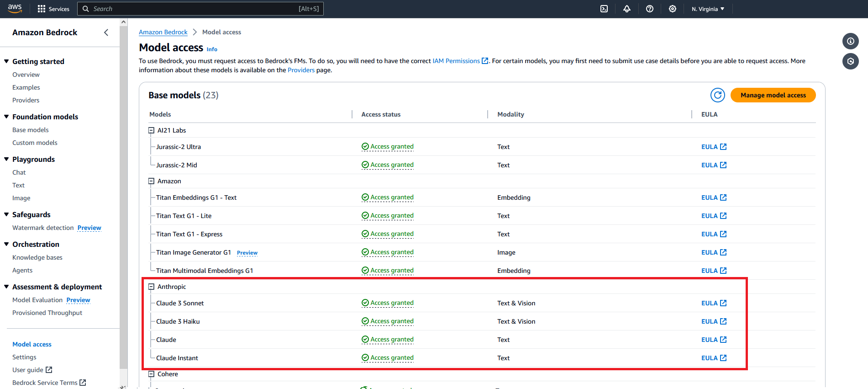Open the Chat playground
The image size is (868, 389).
point(19,172)
